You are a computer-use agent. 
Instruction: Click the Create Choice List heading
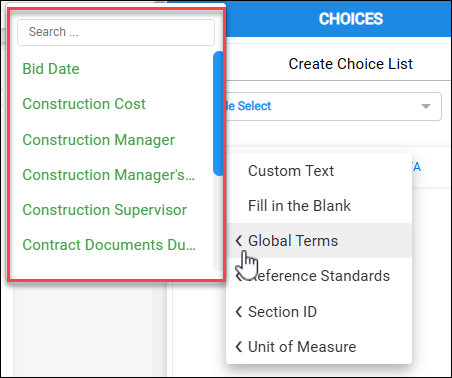[350, 64]
